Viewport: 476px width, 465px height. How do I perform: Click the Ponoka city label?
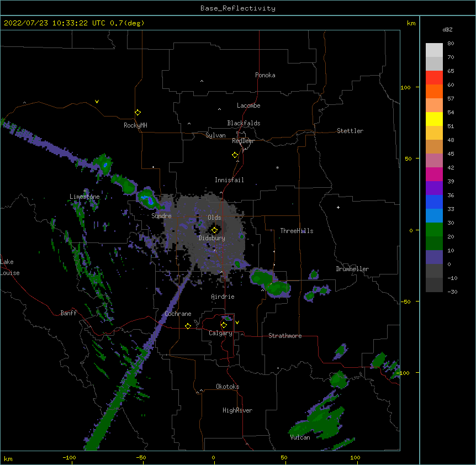click(x=265, y=75)
